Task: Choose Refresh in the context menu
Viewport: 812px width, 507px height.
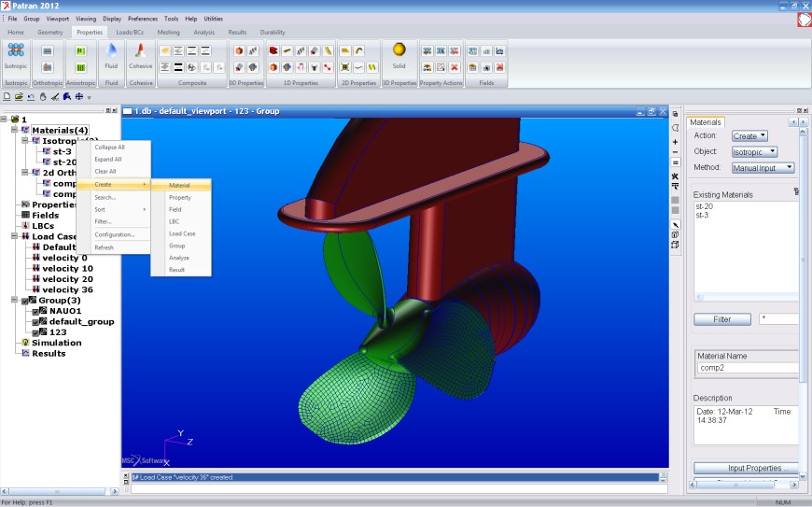Action: 114,247
